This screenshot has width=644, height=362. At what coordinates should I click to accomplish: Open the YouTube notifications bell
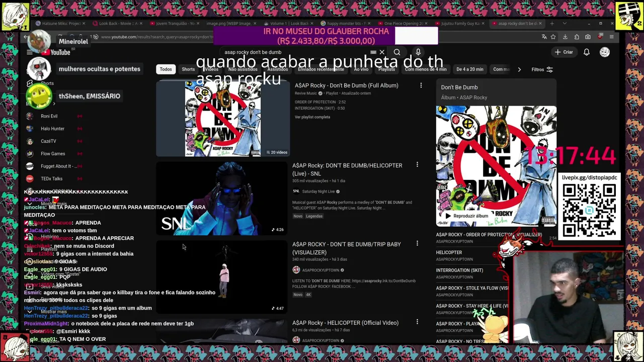click(587, 52)
